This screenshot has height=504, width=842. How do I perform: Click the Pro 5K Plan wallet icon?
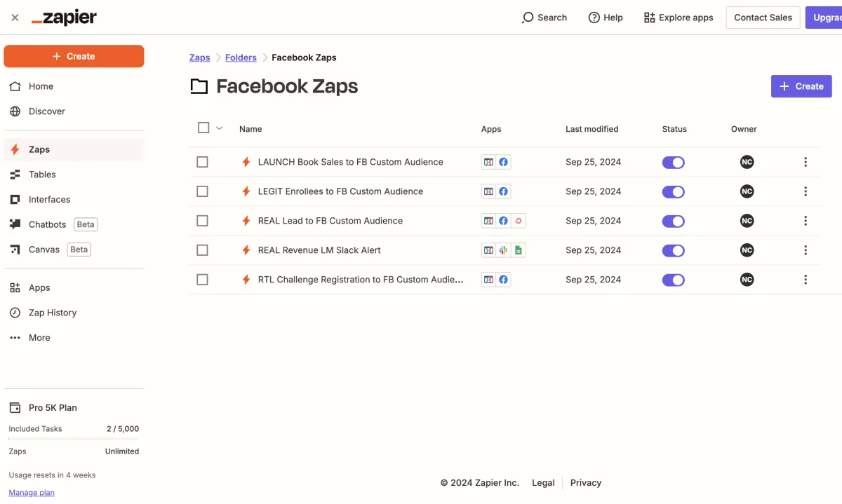15,408
